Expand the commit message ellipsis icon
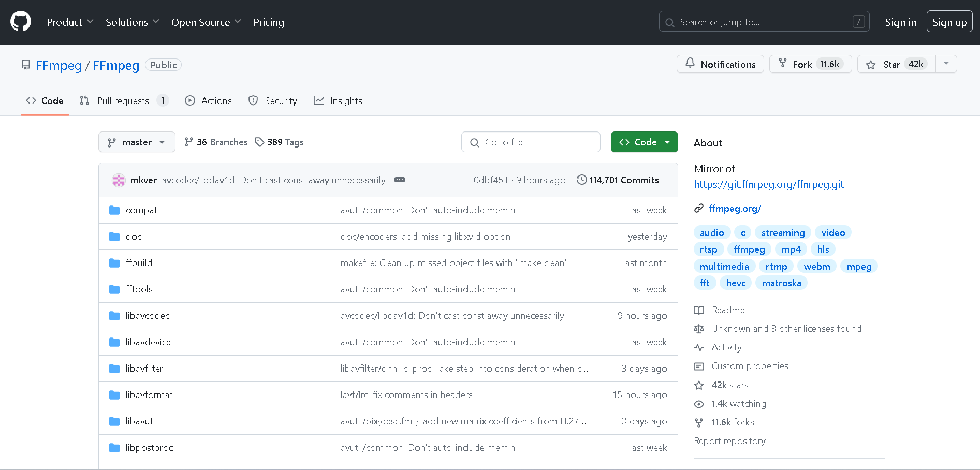Screen dimensions: 980x470 [x=400, y=180]
